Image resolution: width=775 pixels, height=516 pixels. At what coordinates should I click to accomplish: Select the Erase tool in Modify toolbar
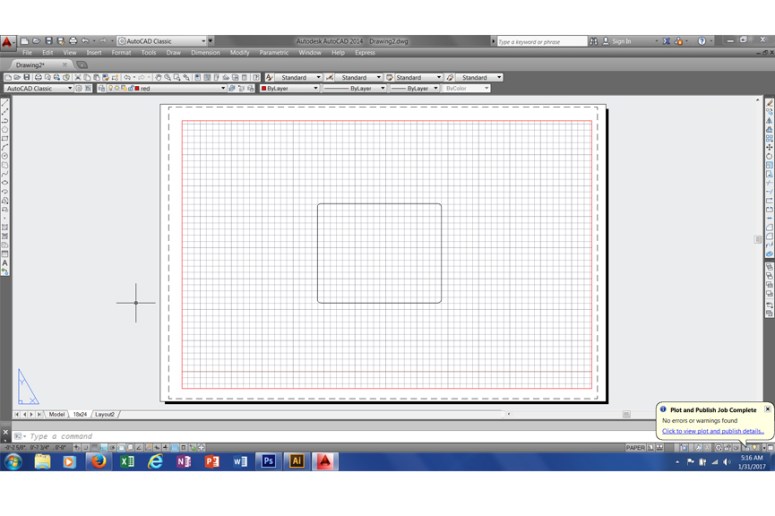click(770, 103)
